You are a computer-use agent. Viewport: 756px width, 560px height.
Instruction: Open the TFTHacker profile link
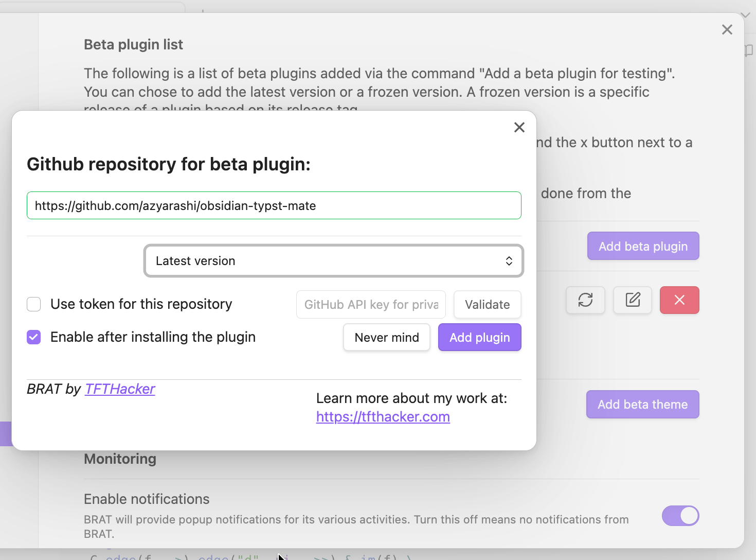119,389
